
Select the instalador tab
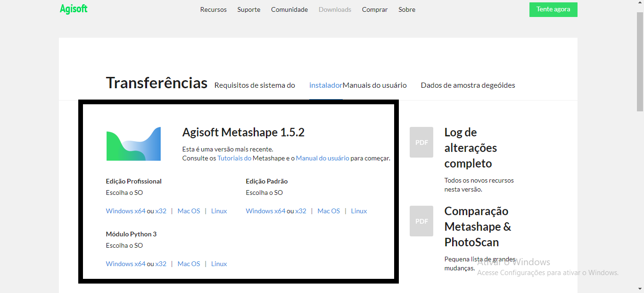(326, 85)
